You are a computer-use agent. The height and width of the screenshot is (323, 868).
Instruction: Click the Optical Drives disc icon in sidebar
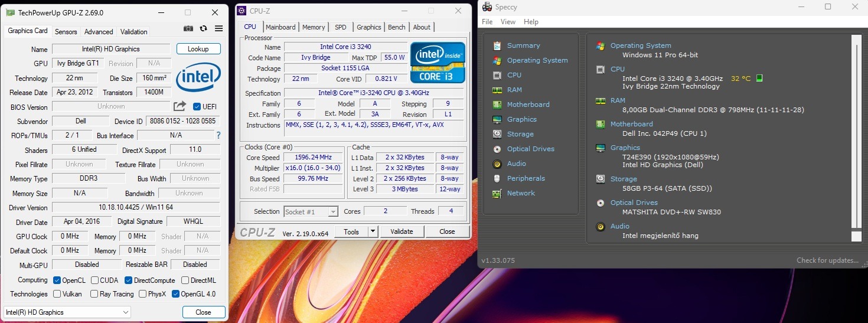(x=497, y=149)
